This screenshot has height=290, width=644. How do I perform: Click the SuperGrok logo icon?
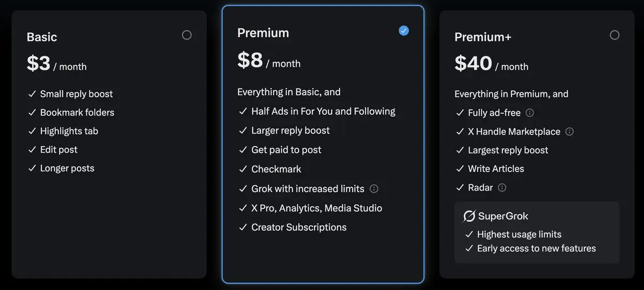(x=469, y=216)
